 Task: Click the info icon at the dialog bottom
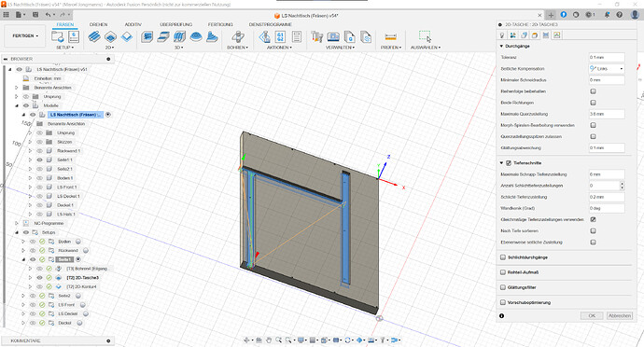coord(501,316)
